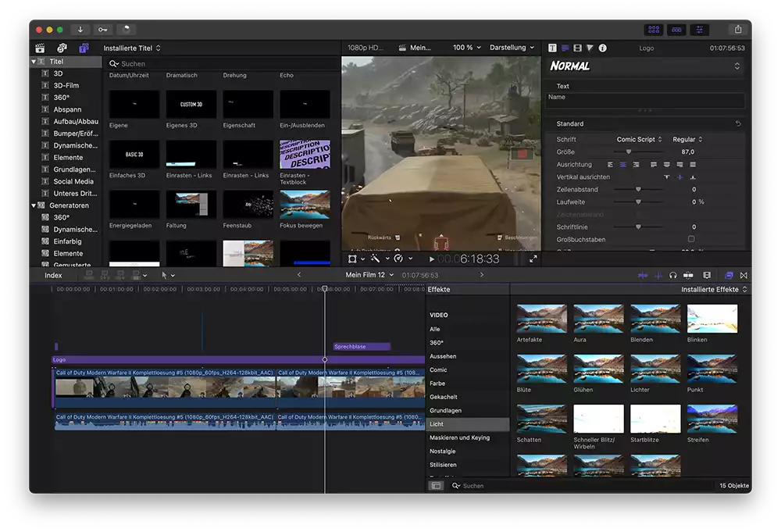
Task: Open the Share export button
Action: 738,30
